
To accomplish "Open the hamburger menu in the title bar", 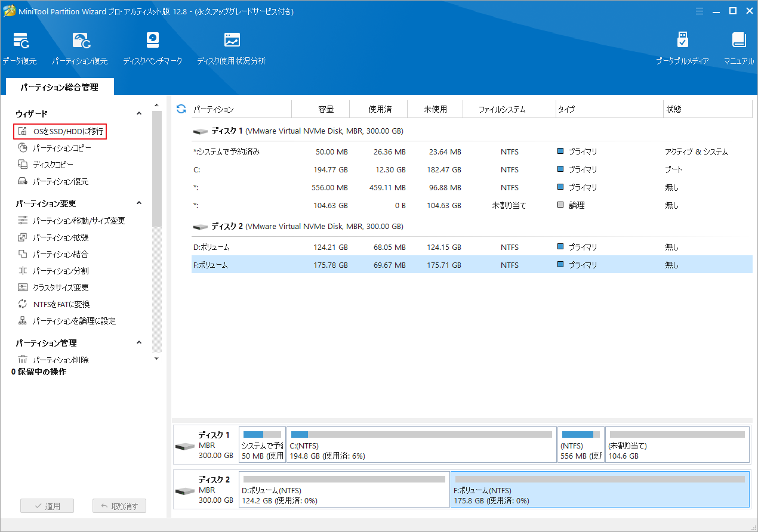I will [x=699, y=11].
